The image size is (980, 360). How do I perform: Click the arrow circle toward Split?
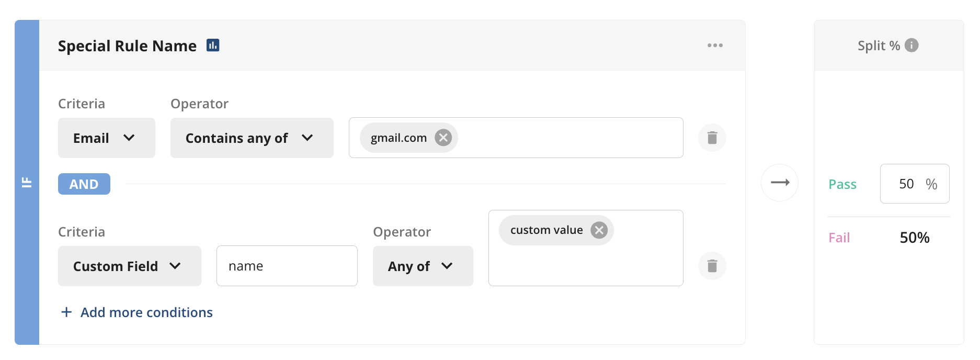click(x=780, y=183)
